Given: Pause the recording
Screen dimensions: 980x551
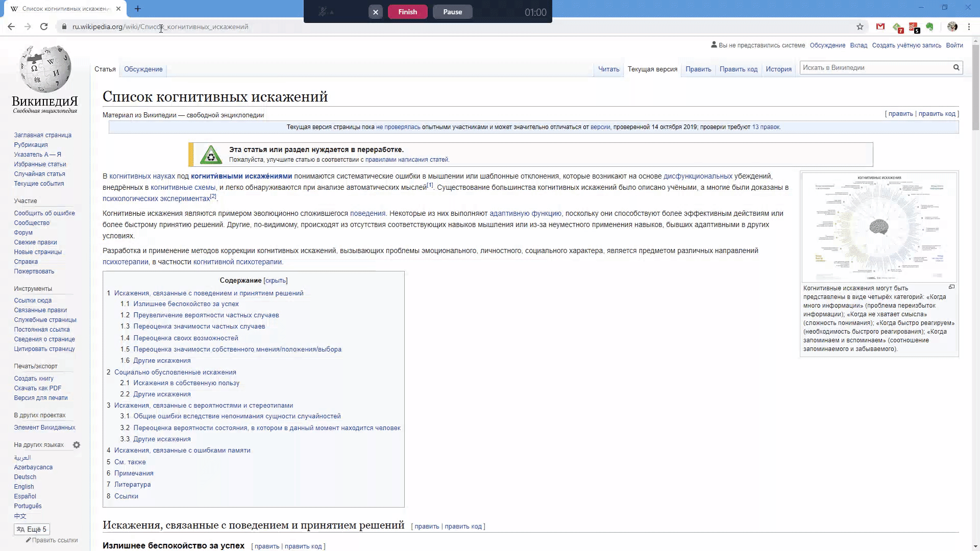Looking at the screenshot, I should (x=452, y=12).
